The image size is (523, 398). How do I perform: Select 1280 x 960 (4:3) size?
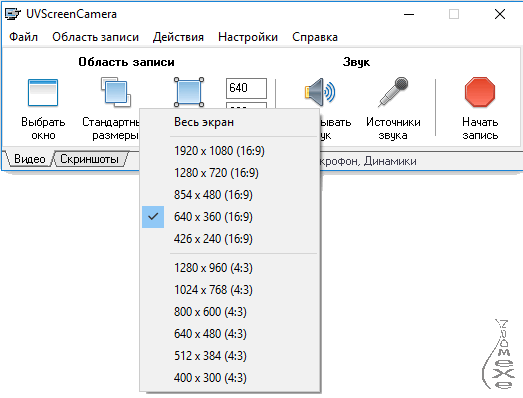pyautogui.click(x=230, y=268)
